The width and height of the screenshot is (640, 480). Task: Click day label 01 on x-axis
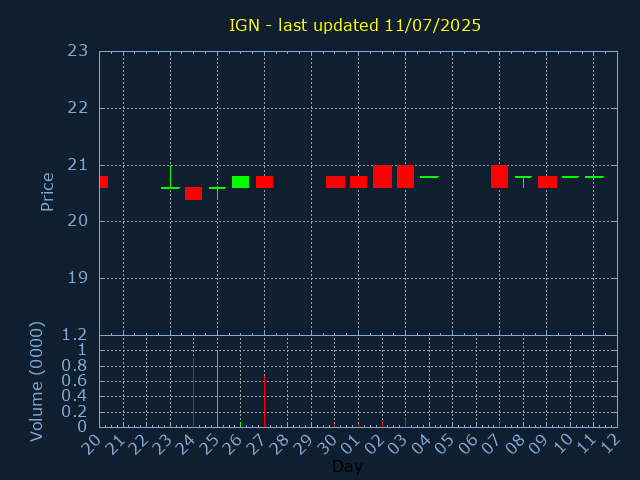coord(351,444)
